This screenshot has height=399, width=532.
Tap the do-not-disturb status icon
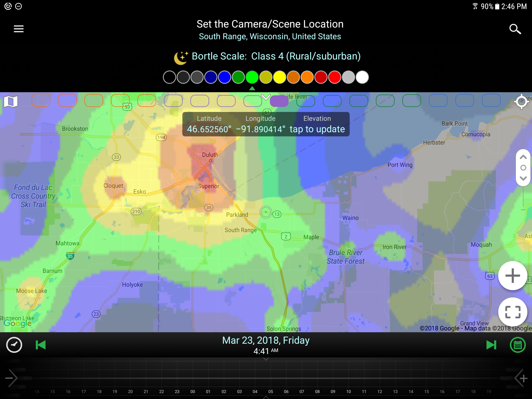(18, 6)
